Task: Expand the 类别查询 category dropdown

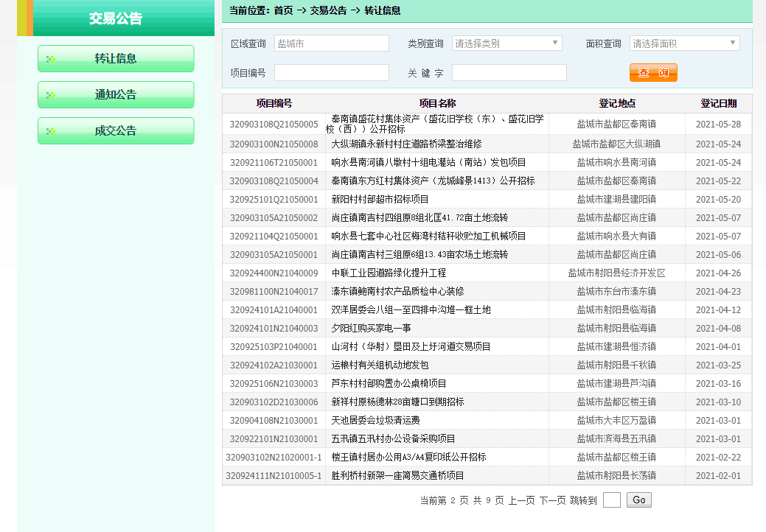Action: [506, 43]
